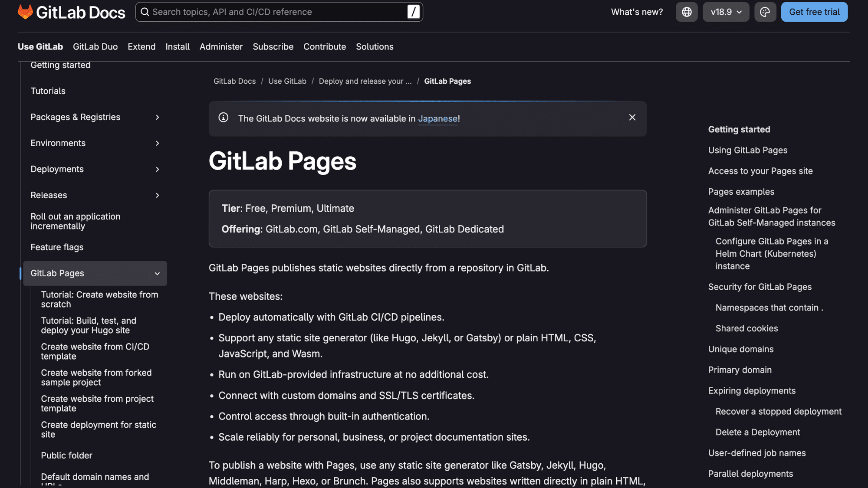Expand the Deployments sidebar section
The width and height of the screenshot is (868, 488).
click(157, 169)
